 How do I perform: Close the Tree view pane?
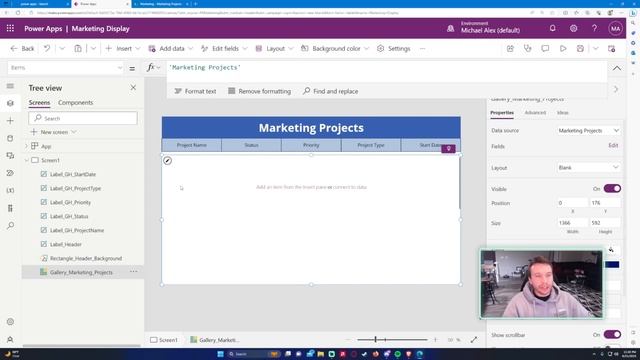coord(133,88)
